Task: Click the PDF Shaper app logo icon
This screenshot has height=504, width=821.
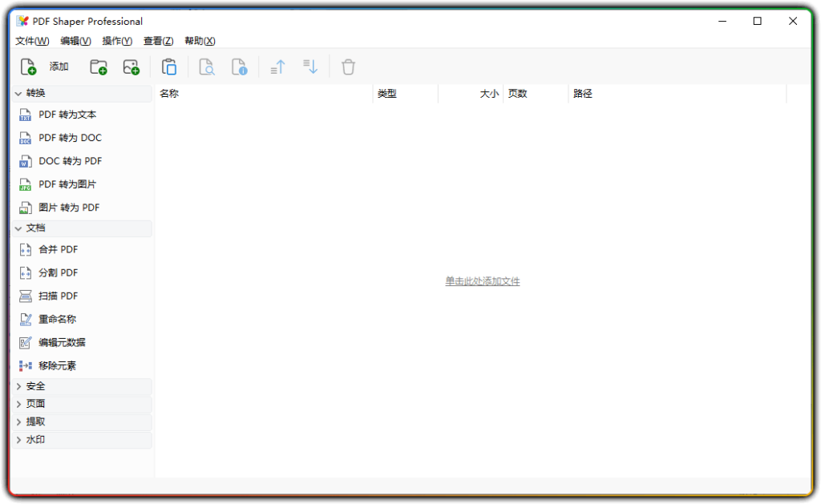Action: coord(22,21)
